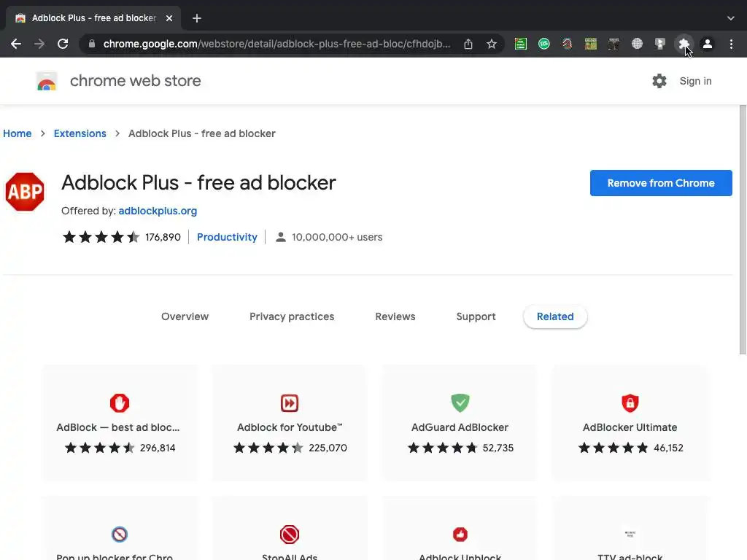Viewport: 747px width, 560px height.
Task: Switch to the Reviews tab
Action: coord(395,316)
